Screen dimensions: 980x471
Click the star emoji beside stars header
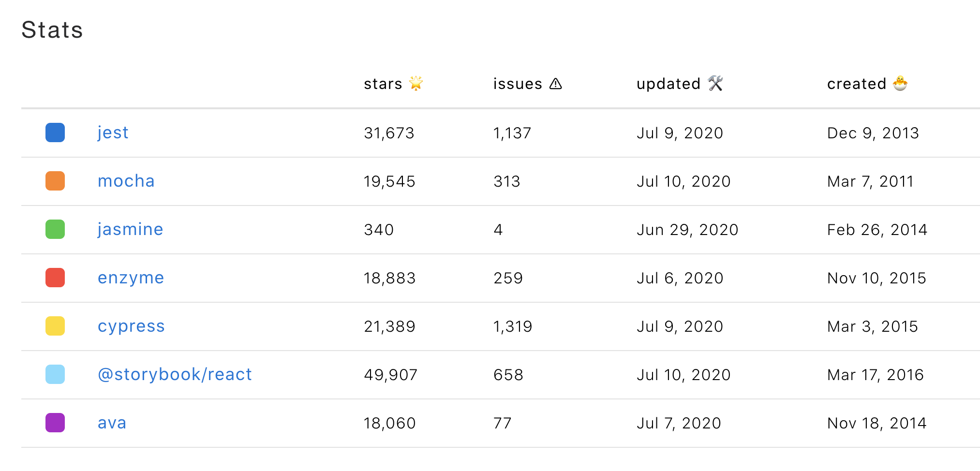click(416, 83)
